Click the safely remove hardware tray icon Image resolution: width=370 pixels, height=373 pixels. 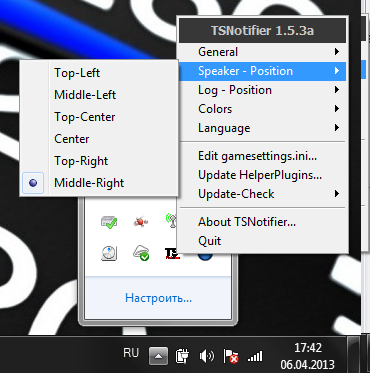(x=109, y=221)
